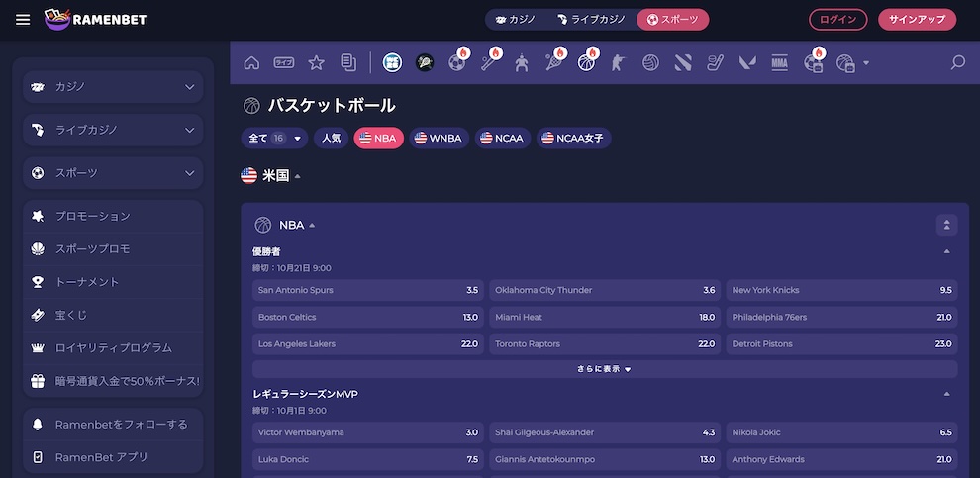This screenshot has width=980, height=478.
Task: Expand さらに表示 to show more teams
Action: (x=605, y=369)
